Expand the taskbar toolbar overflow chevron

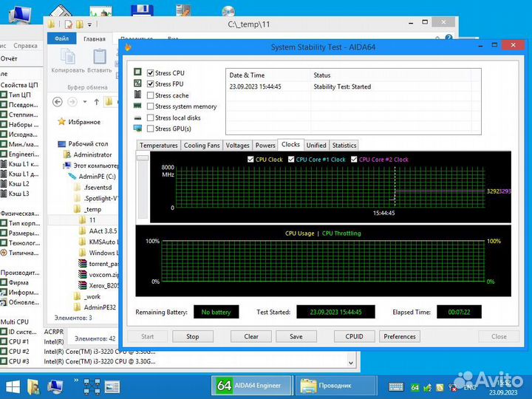point(76,380)
